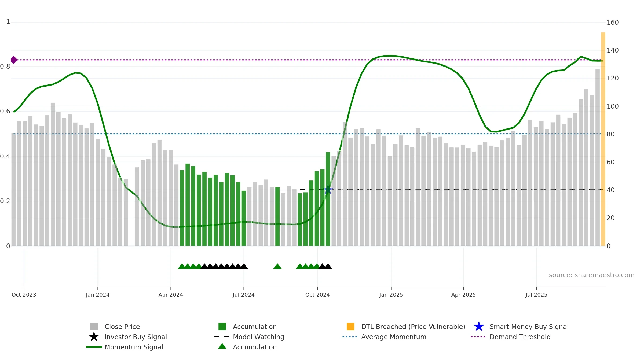Click the 0.2 left-axis value

pyautogui.click(x=5, y=201)
